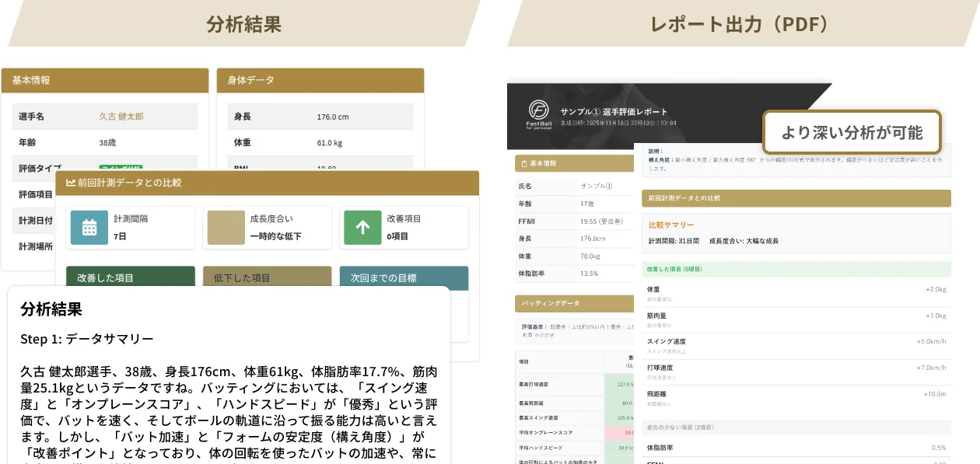Viewport: 980px width, 464px height.
Task: Click the 筋肉量 +1.0kg improvement row
Action: point(796,319)
